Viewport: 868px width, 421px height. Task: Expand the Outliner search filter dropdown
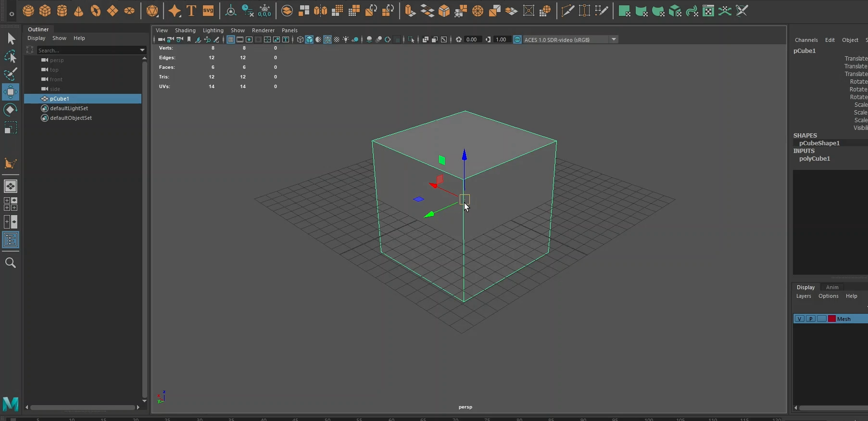(142, 50)
